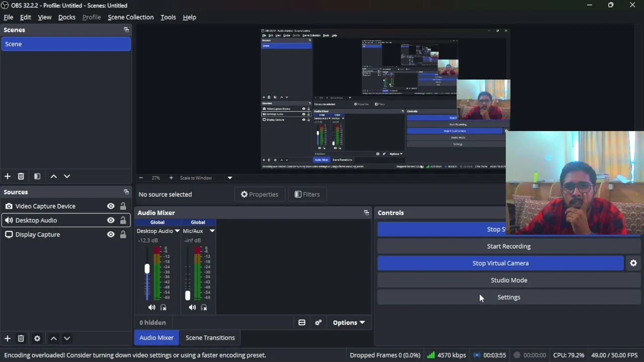Screen dimensions: 644x362
Task: Open source Properties button
Action: tap(260, 195)
